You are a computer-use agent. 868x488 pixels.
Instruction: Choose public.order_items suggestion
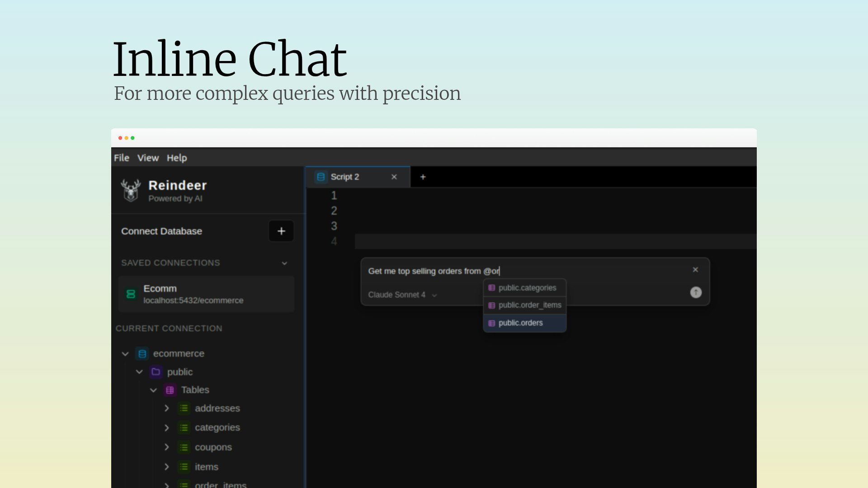point(529,305)
